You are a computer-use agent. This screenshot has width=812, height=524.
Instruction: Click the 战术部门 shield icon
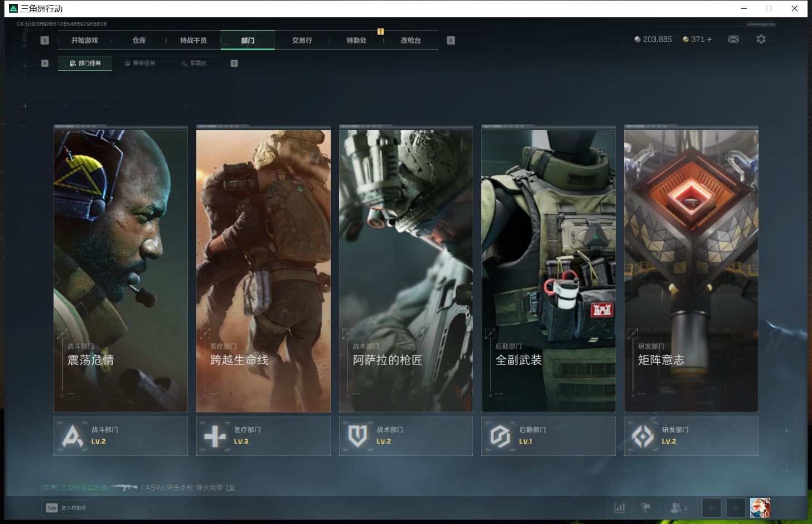click(357, 436)
